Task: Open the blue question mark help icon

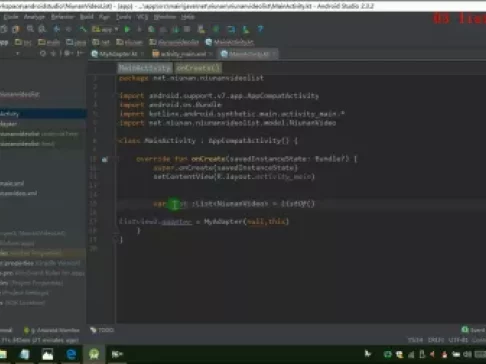Action: [260, 29]
